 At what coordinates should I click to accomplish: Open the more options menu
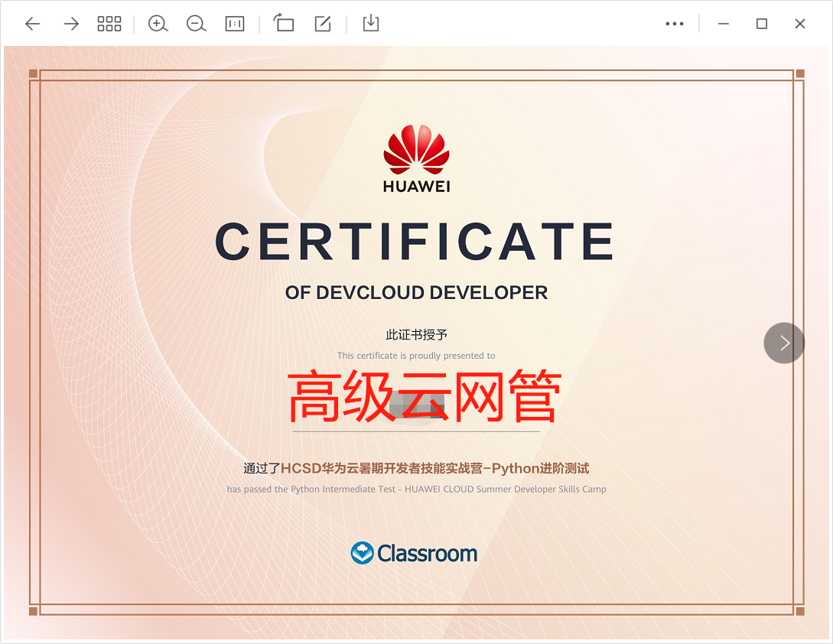(x=675, y=24)
